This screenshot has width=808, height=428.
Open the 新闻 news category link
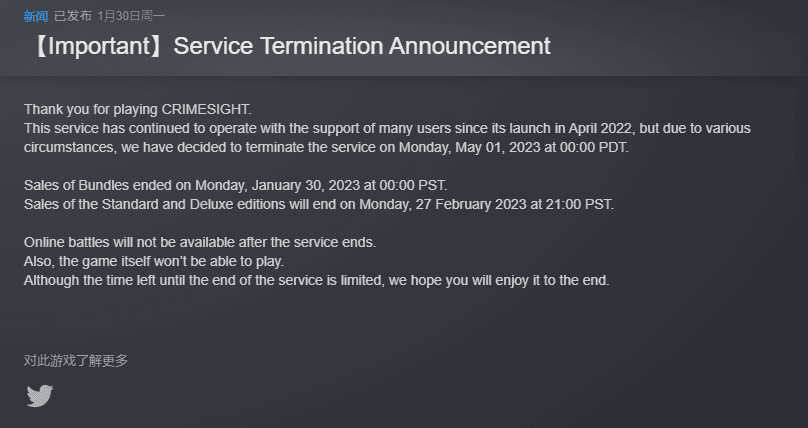36,16
